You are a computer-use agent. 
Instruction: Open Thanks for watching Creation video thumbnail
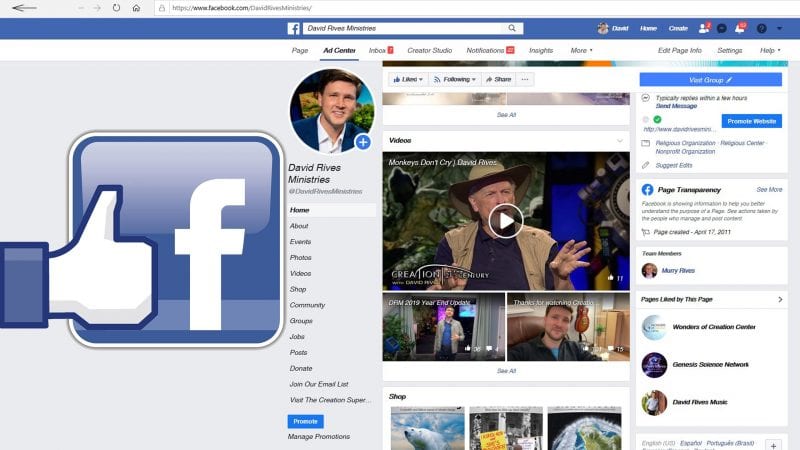tap(568, 327)
